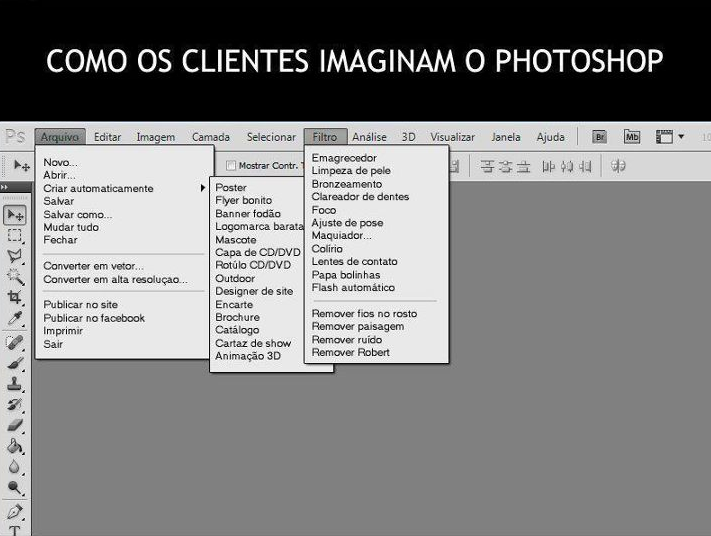Choose Converter em alta resoluçao... entry
Image resolution: width=711 pixels, height=536 pixels.
click(115, 279)
